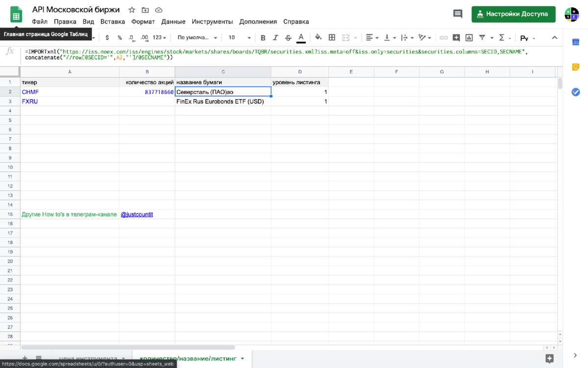Open the Google Sheets home icon
This screenshot has height=368, width=588.
16,15
